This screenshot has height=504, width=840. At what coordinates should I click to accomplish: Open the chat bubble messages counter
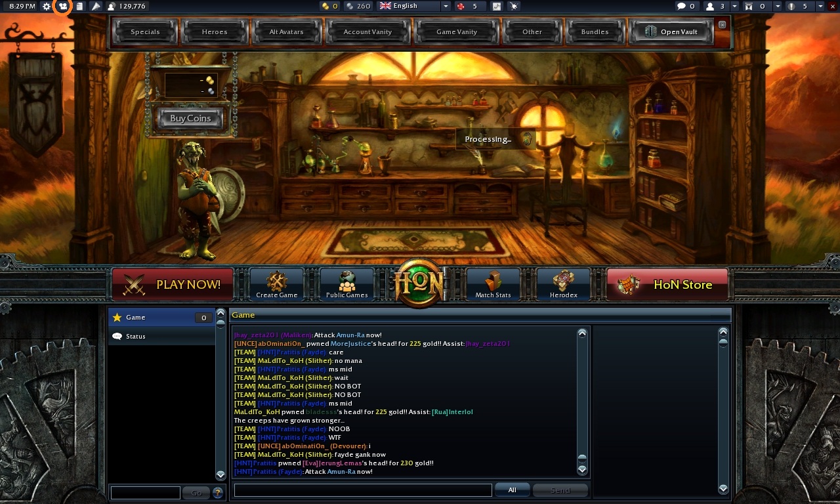tap(686, 6)
